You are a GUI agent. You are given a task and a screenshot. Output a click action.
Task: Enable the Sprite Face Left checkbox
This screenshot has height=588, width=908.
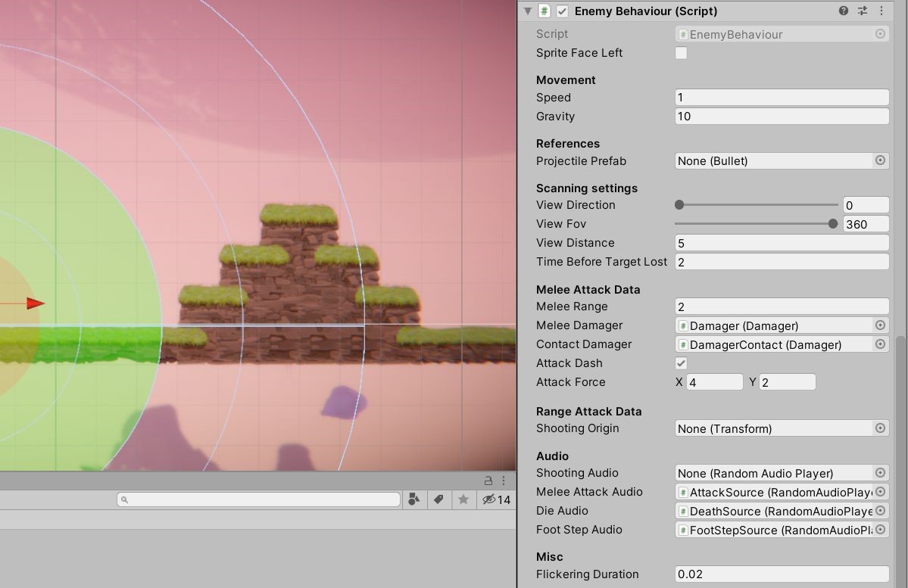point(681,53)
